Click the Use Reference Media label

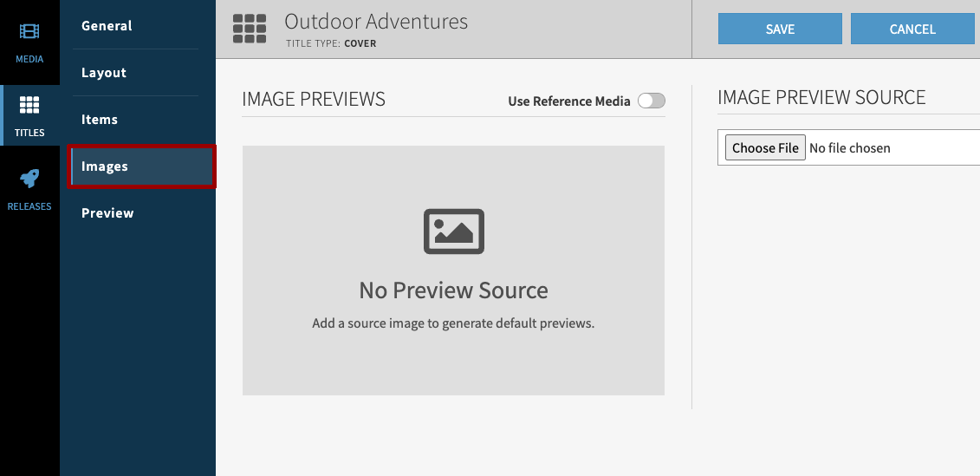click(x=568, y=101)
